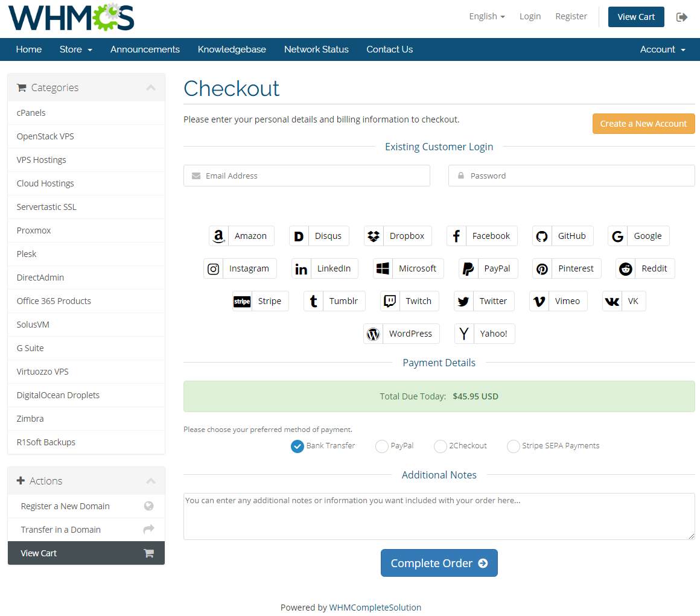
Task: Open the WHMCompleteSolution footer link
Action: 375,607
